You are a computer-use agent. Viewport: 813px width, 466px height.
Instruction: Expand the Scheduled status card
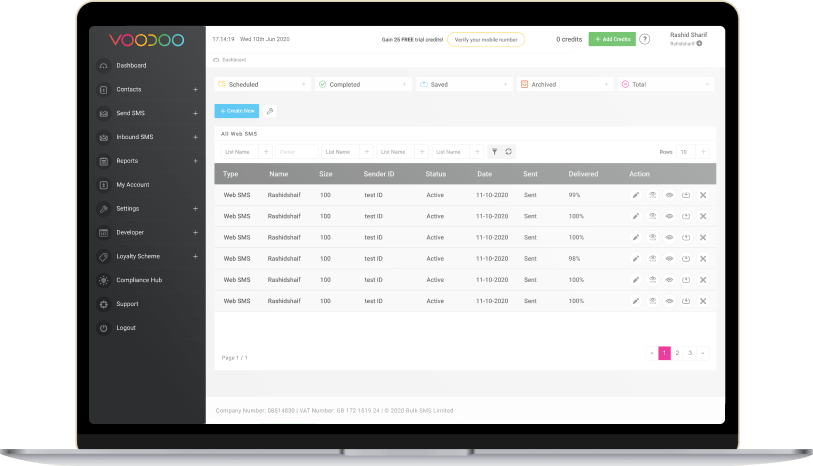[x=303, y=84]
